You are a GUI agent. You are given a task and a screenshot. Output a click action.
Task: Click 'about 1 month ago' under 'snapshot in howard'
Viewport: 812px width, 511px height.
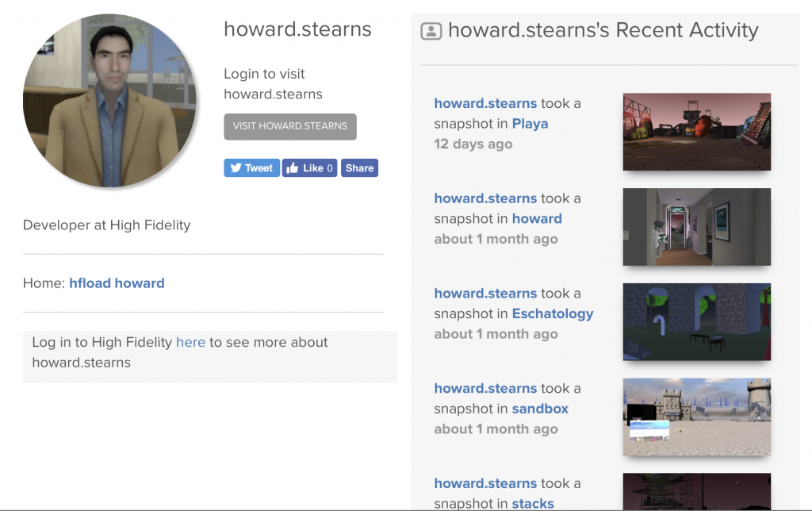click(496, 239)
